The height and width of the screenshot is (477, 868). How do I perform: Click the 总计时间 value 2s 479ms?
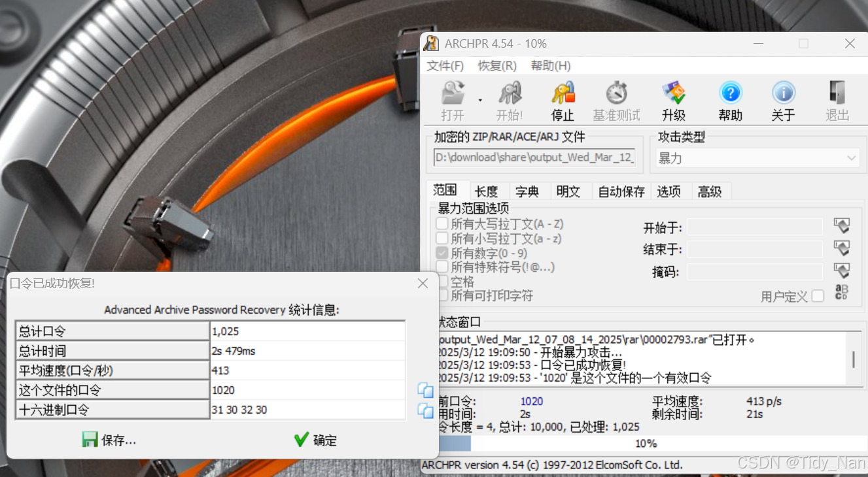tap(307, 351)
